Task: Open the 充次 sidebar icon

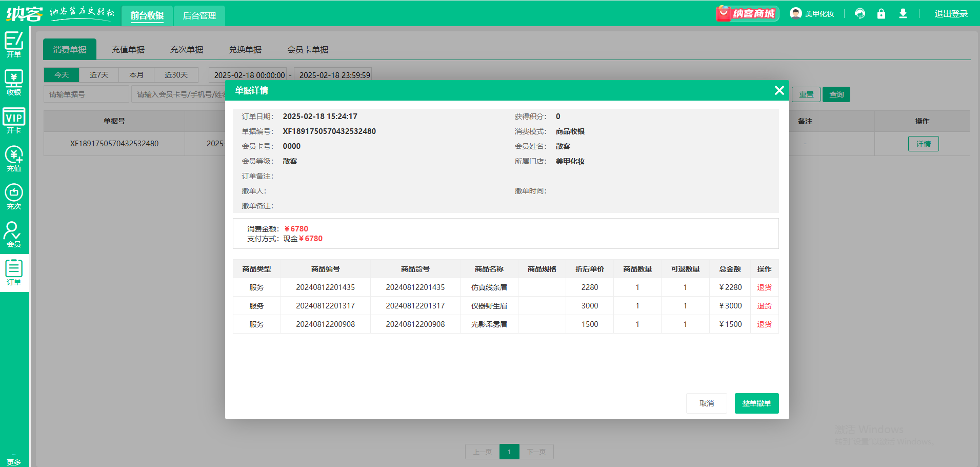Action: tap(14, 197)
